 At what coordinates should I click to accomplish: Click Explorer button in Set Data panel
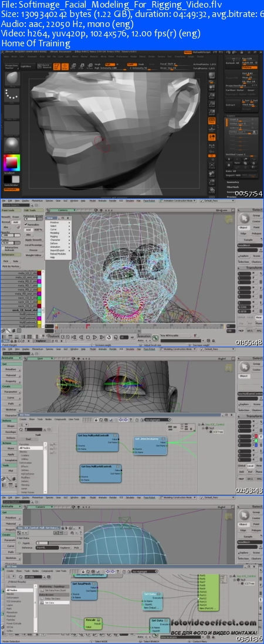(x=65, y=547)
